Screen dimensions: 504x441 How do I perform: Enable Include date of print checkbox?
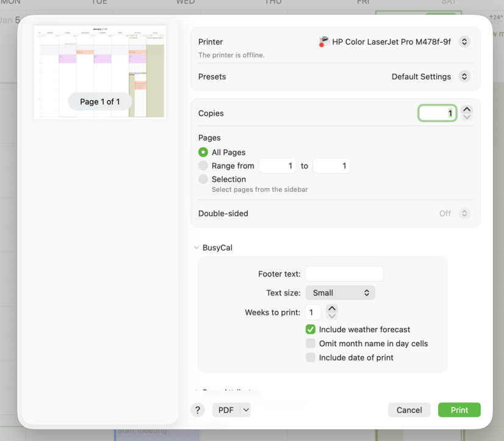(x=311, y=357)
